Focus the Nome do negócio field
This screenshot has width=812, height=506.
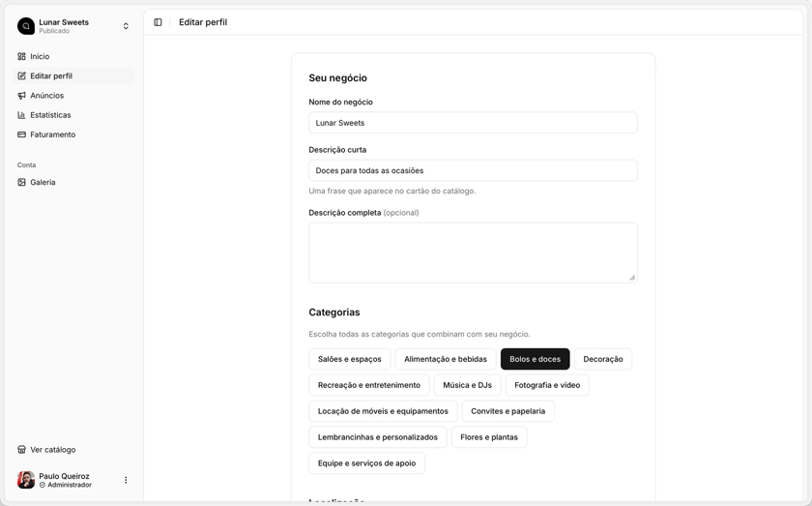point(473,123)
